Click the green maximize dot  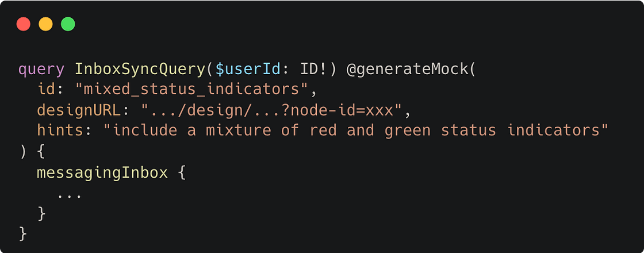[x=68, y=24]
